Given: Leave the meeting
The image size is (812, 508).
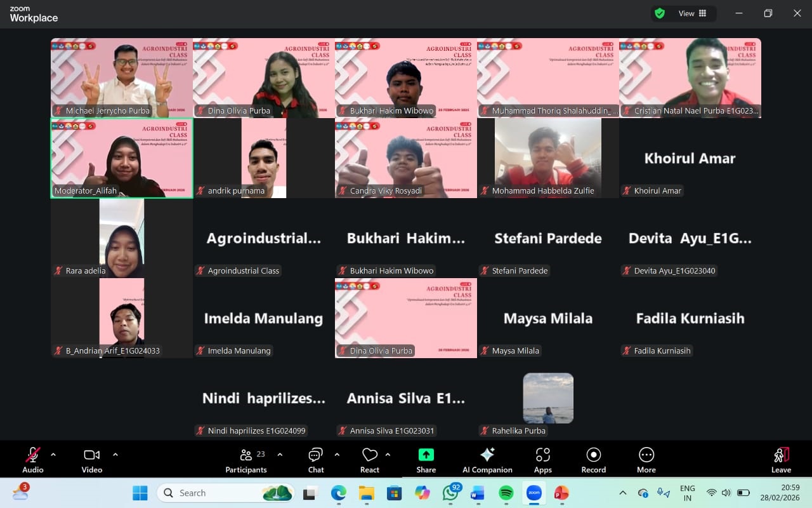Looking at the screenshot, I should (781, 459).
